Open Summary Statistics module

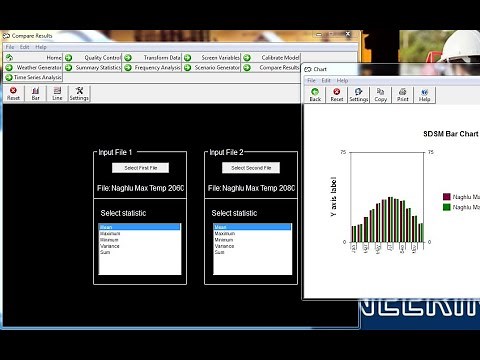[93, 68]
